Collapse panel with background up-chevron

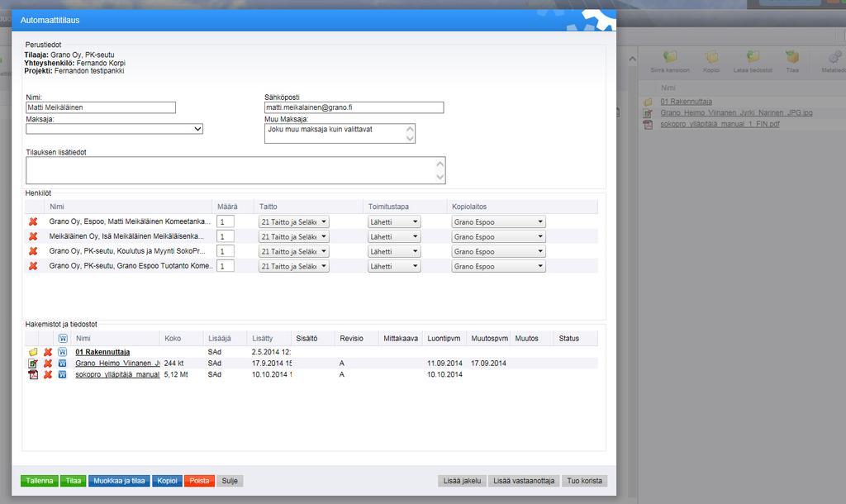(x=632, y=59)
